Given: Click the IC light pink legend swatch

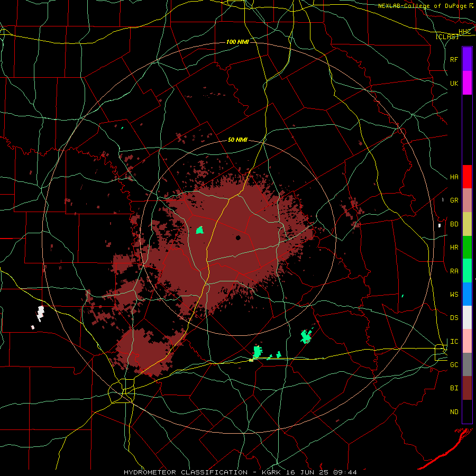Looking at the screenshot, I should point(467,341).
